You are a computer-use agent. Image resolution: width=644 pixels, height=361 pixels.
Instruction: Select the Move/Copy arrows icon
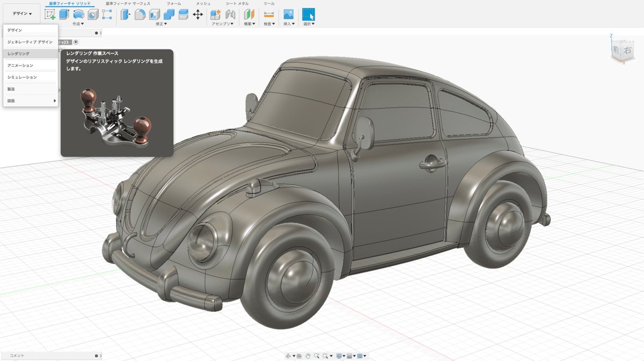[x=197, y=15]
